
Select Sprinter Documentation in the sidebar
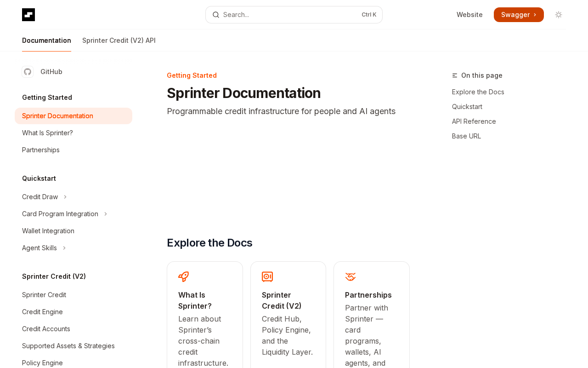[x=73, y=116]
